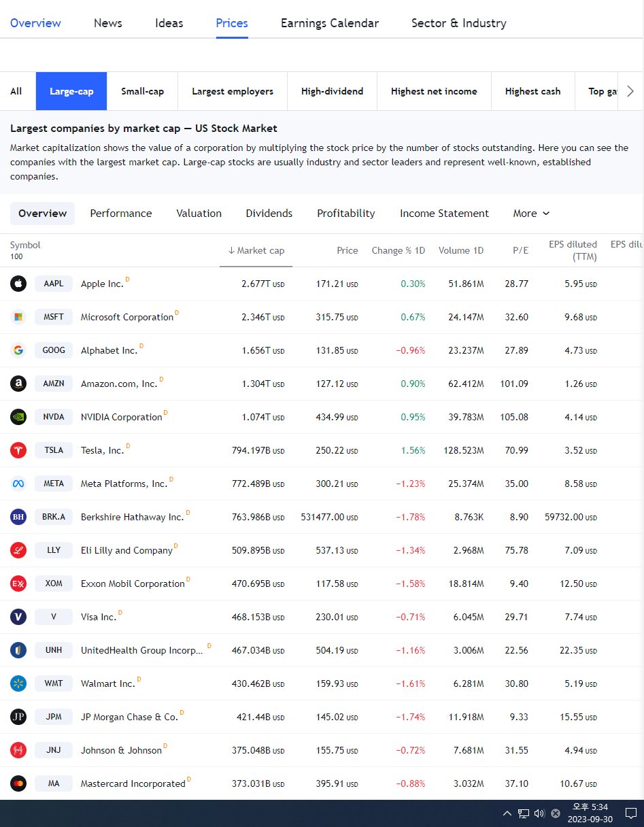
Task: Click the Visa volume 6.045M value
Action: pyautogui.click(x=469, y=618)
